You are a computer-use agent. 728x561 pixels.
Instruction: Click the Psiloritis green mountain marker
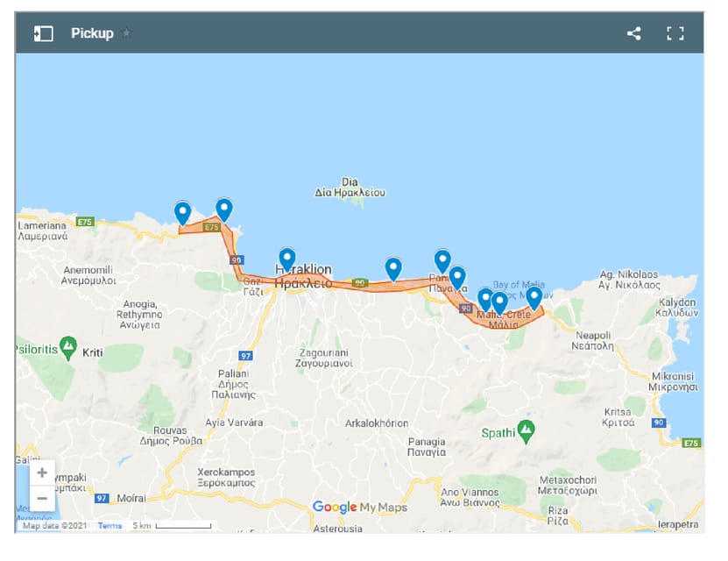point(68,344)
